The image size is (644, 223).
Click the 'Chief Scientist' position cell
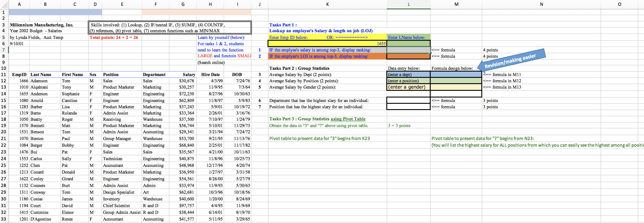[x=122, y=206]
